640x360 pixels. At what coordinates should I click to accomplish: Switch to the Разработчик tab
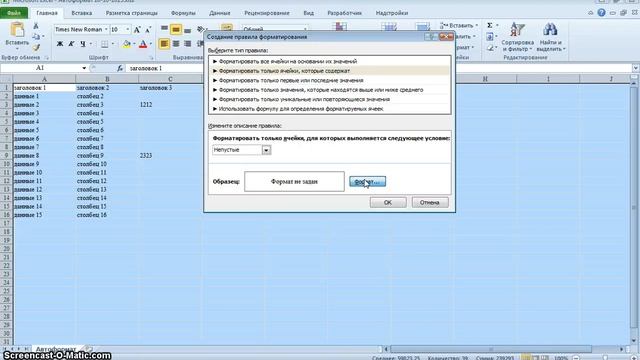[x=344, y=13]
